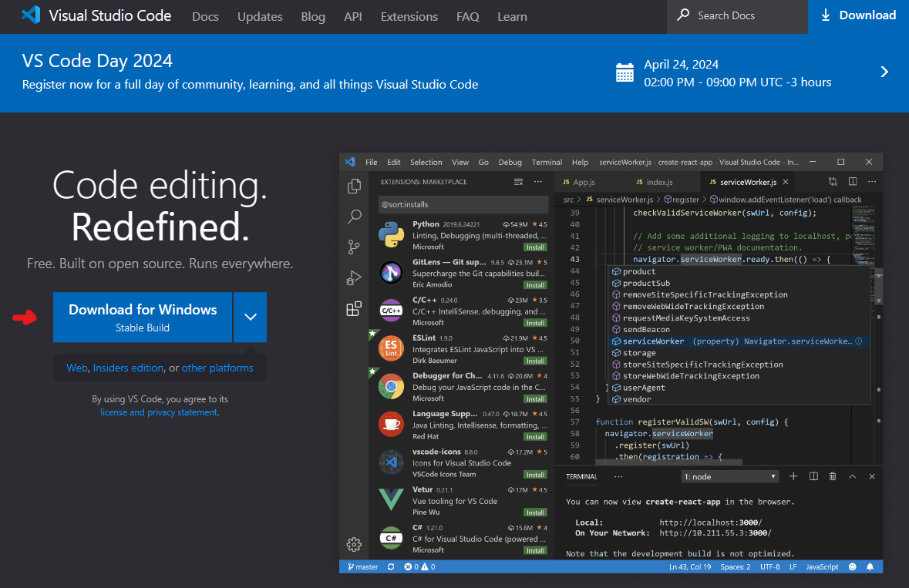This screenshot has width=909, height=588.
Task: Click the extensions filter list icon
Action: coord(518,182)
